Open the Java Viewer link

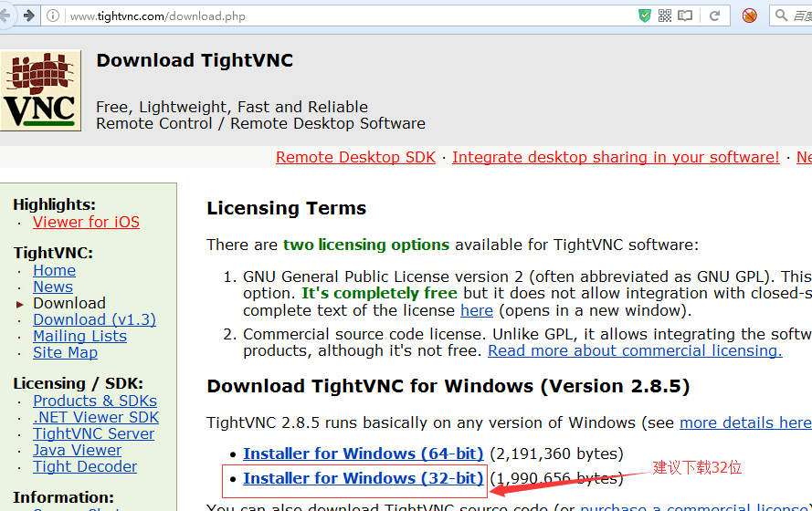click(77, 451)
